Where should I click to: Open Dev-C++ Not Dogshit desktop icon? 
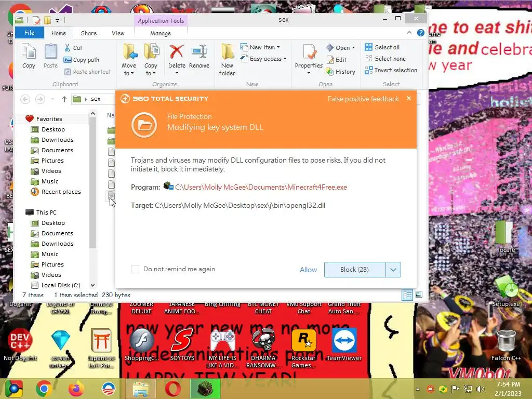(x=20, y=345)
